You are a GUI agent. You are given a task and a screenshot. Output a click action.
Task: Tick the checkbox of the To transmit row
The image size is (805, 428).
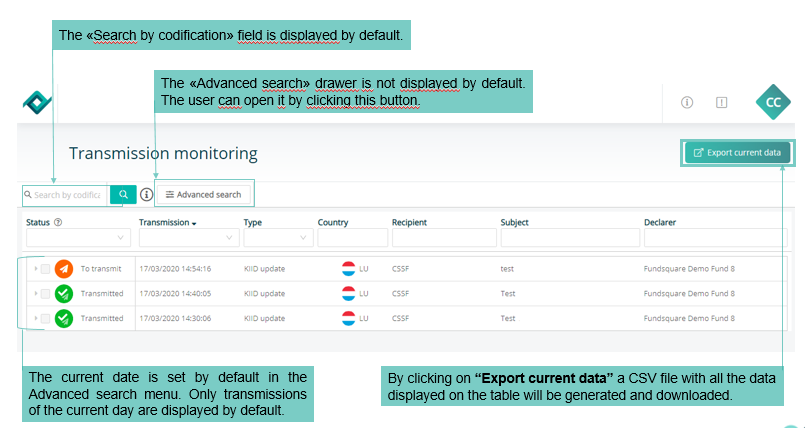coord(45,269)
